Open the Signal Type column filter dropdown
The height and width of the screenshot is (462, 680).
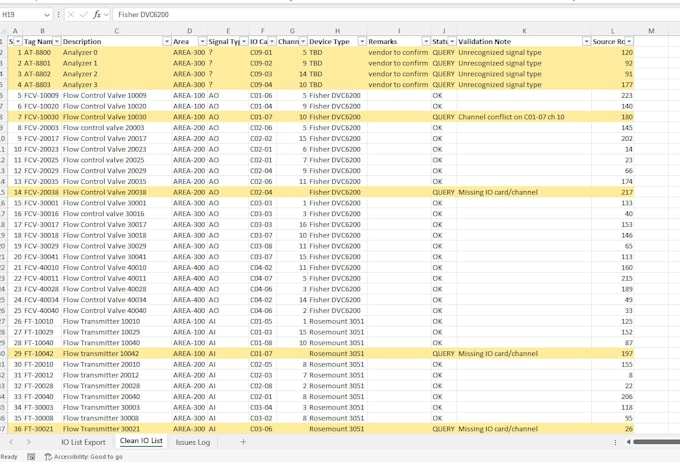point(244,41)
